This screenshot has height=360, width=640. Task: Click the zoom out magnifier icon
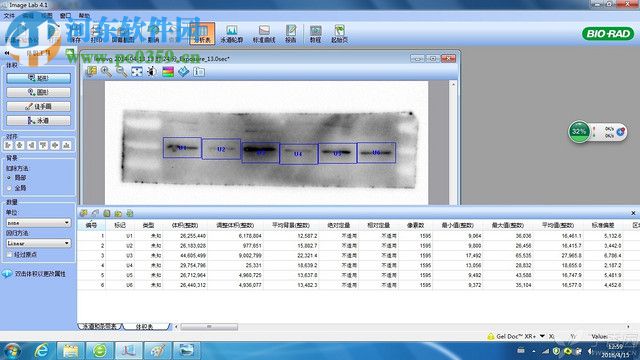[122, 71]
